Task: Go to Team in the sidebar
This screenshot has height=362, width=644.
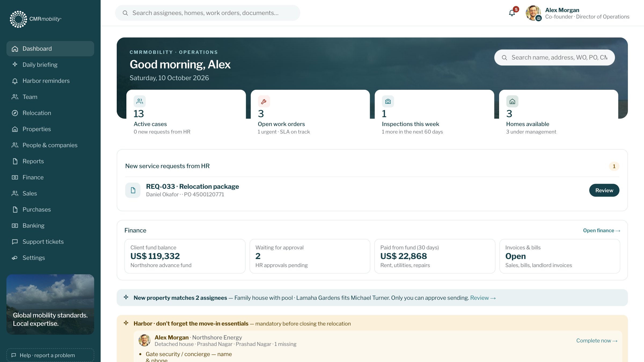Action: 50,97
